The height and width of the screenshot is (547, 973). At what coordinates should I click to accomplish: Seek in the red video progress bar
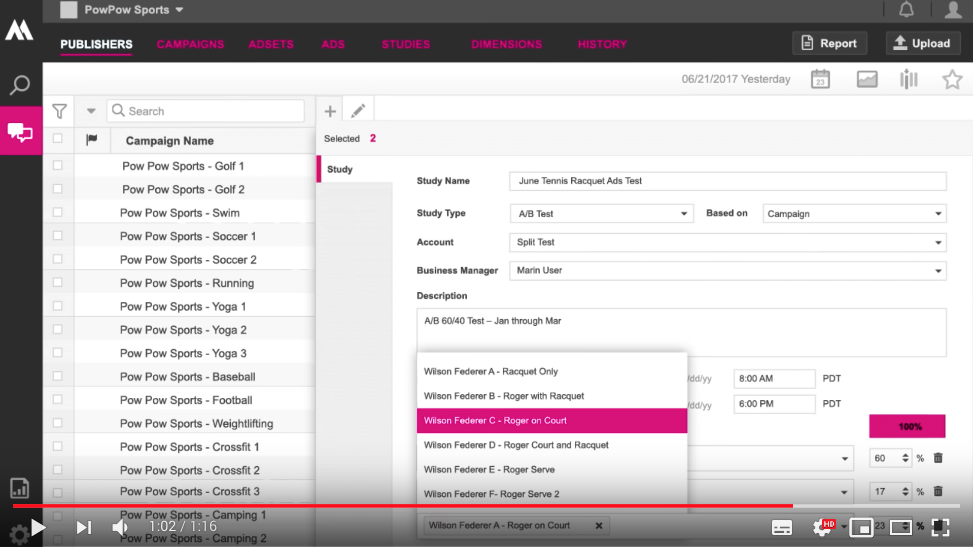[x=402, y=506]
